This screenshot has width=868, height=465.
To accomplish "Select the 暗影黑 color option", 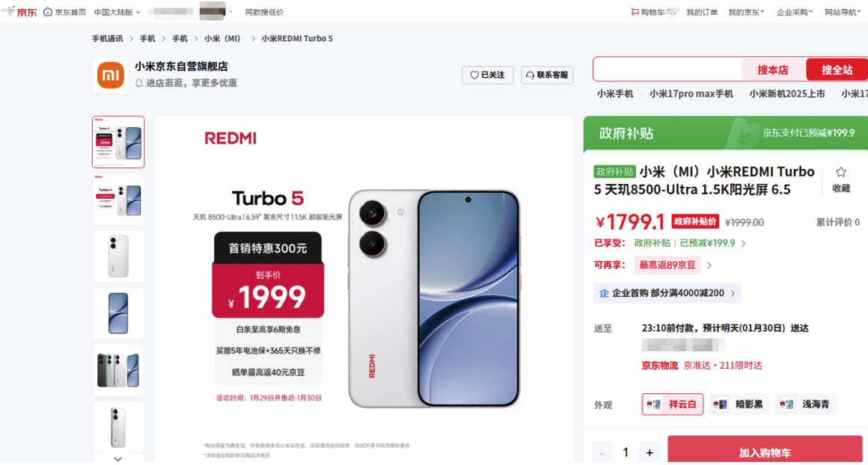I will 739,404.
